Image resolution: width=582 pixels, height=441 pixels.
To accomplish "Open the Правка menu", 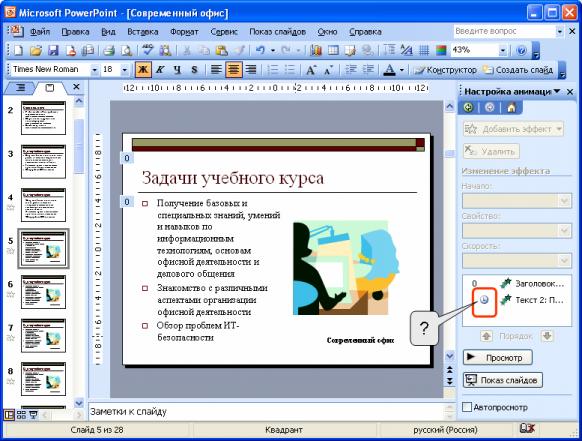I will click(75, 32).
